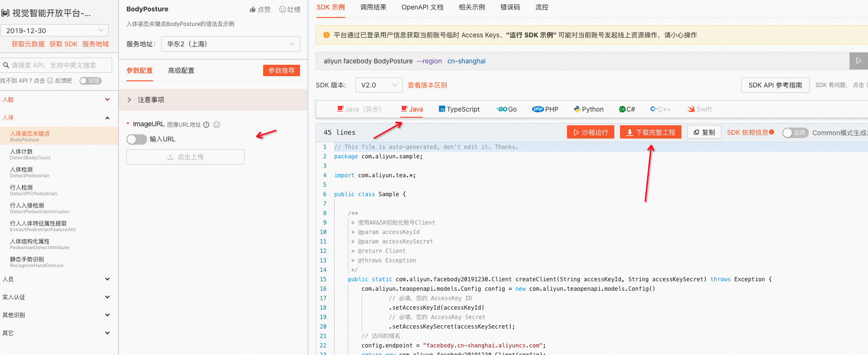
Task: Click the search magnifier icon
Action: [x=6, y=65]
